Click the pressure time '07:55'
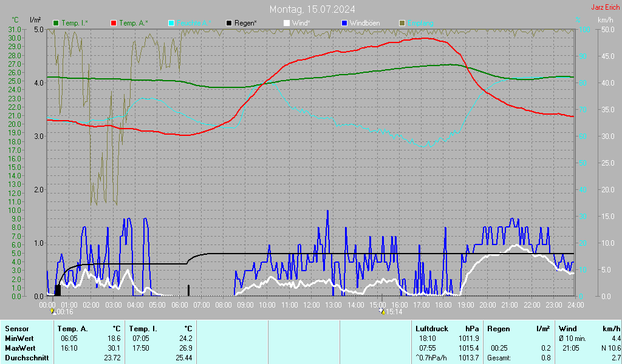Image resolution: width=622 pixels, height=364 pixels. click(427, 348)
